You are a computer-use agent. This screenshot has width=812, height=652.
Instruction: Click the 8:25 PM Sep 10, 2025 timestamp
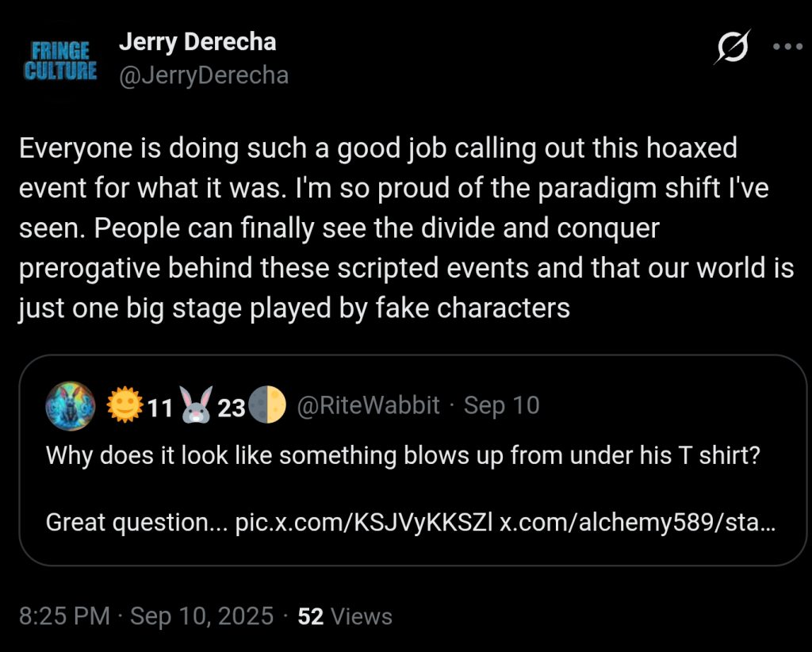click(x=145, y=616)
